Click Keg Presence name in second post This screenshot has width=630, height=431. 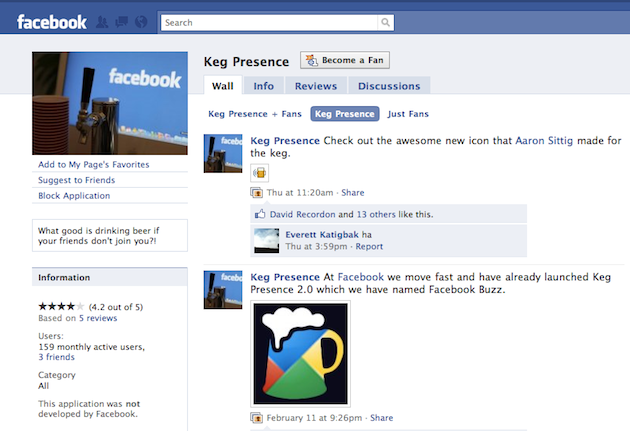[x=285, y=277]
